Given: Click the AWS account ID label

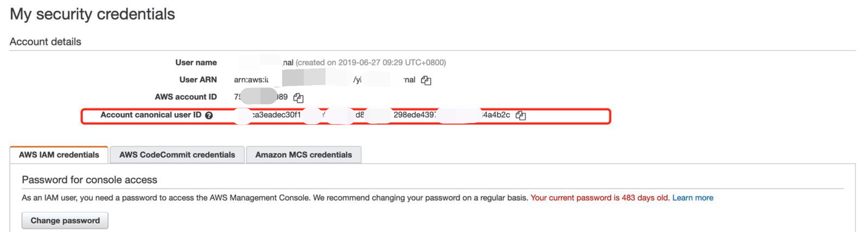Looking at the screenshot, I should point(186,97).
